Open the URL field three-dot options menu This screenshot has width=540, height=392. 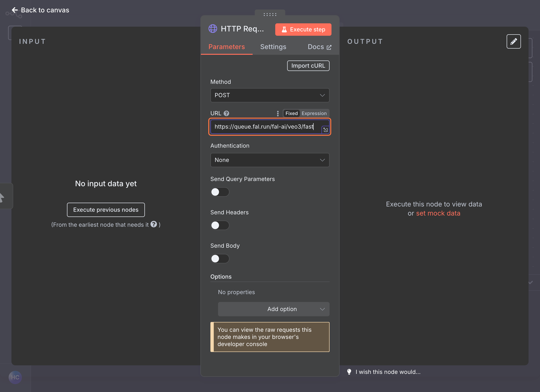[278, 113]
